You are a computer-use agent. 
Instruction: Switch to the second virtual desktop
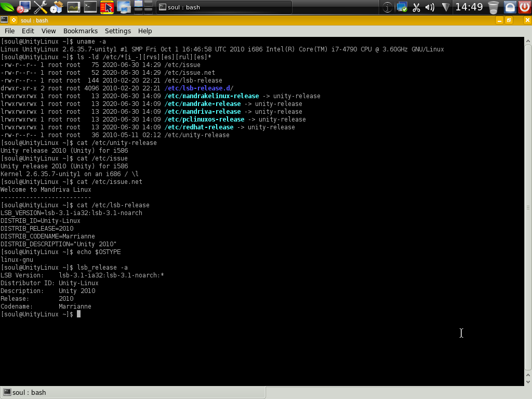(x=148, y=4)
